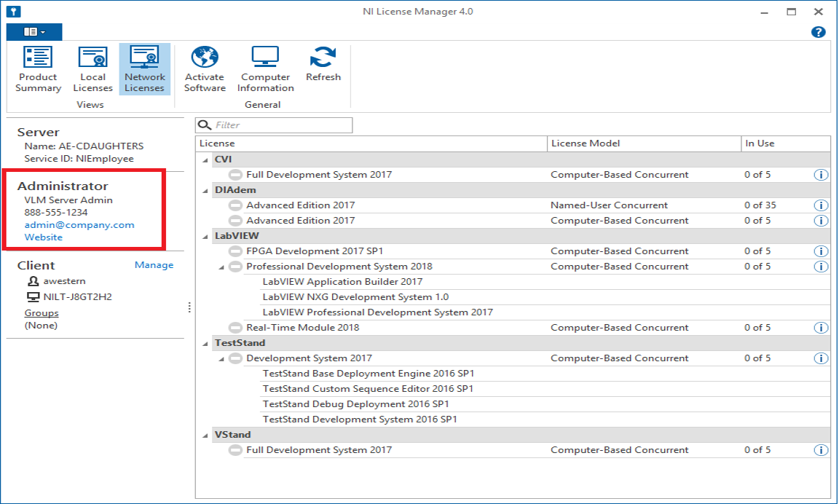
Task: Open the Product Summary view
Action: pos(38,69)
